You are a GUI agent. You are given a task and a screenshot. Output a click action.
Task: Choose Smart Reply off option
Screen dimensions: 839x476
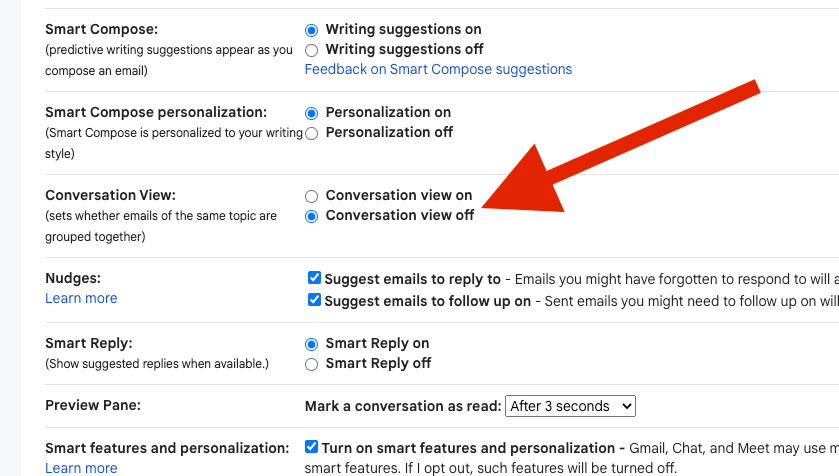[312, 363]
